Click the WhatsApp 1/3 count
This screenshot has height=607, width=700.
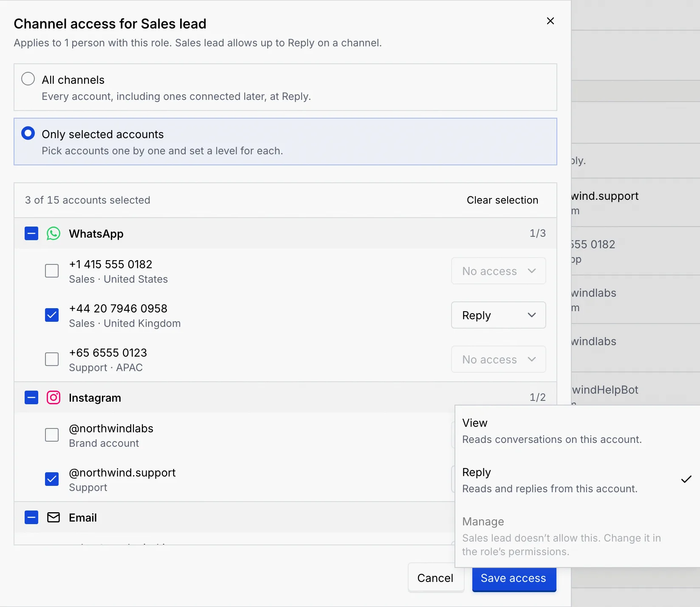pos(537,233)
